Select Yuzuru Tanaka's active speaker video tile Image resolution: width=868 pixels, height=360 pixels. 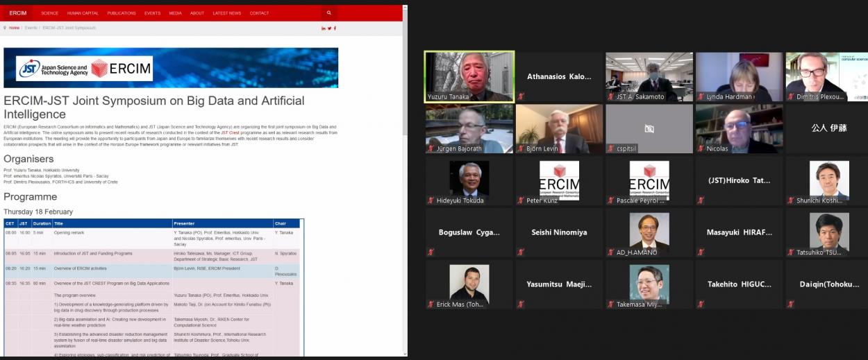click(469, 76)
